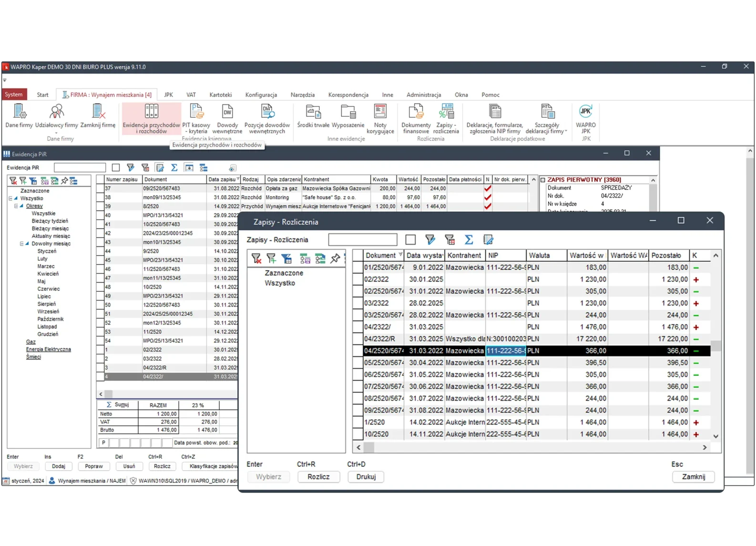Viewport: 756px width, 546px height.
Task: Open Środki trwałe register
Action: coord(313,116)
